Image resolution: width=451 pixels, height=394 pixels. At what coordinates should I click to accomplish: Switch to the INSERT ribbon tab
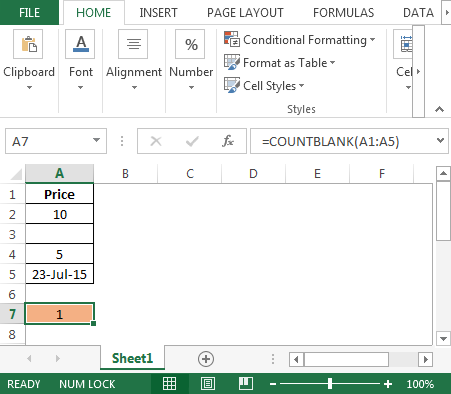[158, 13]
